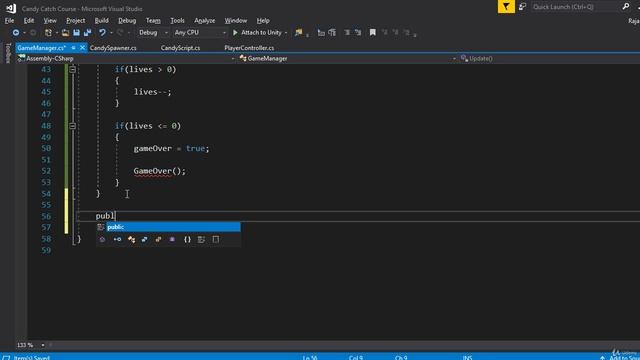Open the Team menu

[153, 20]
